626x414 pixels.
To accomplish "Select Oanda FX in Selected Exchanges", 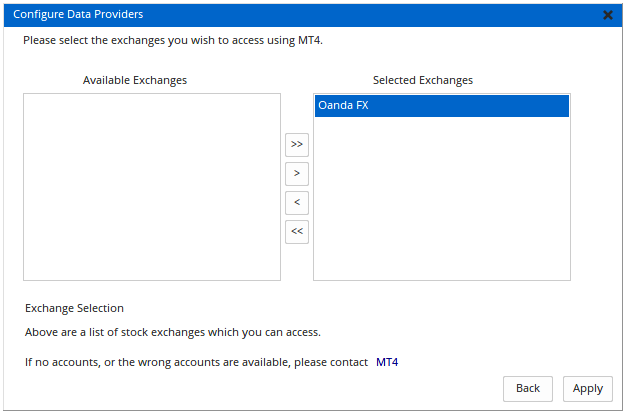I will point(343,106).
